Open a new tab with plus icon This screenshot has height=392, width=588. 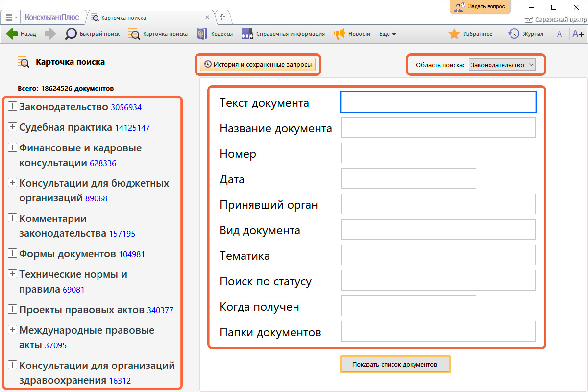coord(222,17)
